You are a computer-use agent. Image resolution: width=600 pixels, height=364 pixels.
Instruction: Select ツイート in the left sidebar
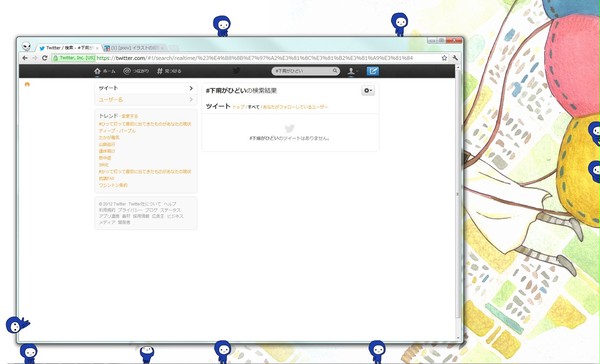(x=146, y=88)
